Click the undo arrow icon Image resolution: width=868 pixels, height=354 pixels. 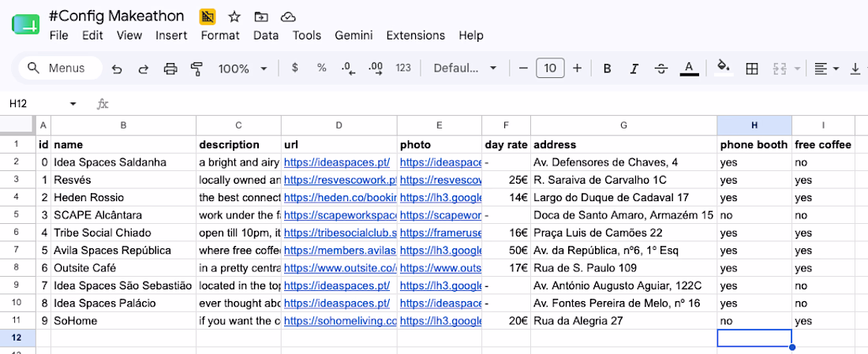tap(117, 69)
